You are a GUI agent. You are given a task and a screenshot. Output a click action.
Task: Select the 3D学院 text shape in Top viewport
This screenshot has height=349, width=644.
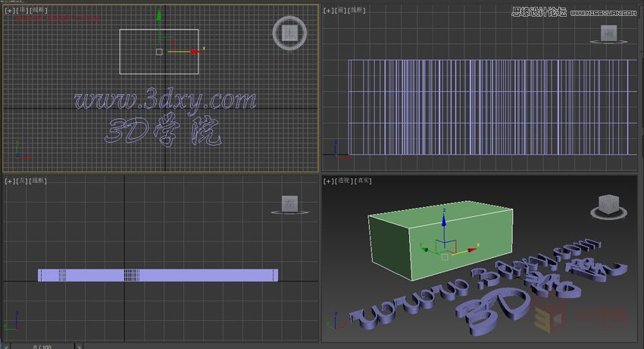164,130
